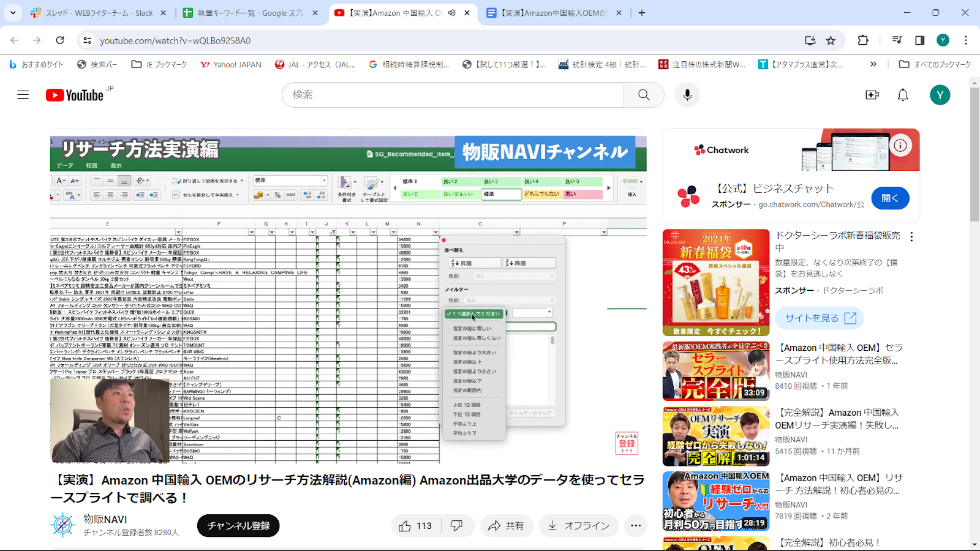980x551 pixels.
Task: Open Chrome three-dot menu
Action: tap(966, 40)
